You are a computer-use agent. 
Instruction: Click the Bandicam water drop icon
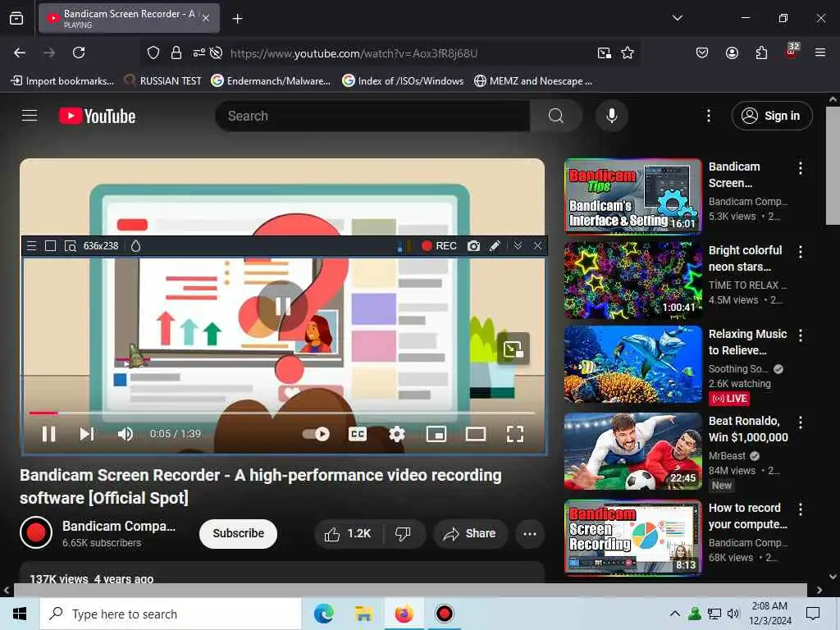point(135,246)
